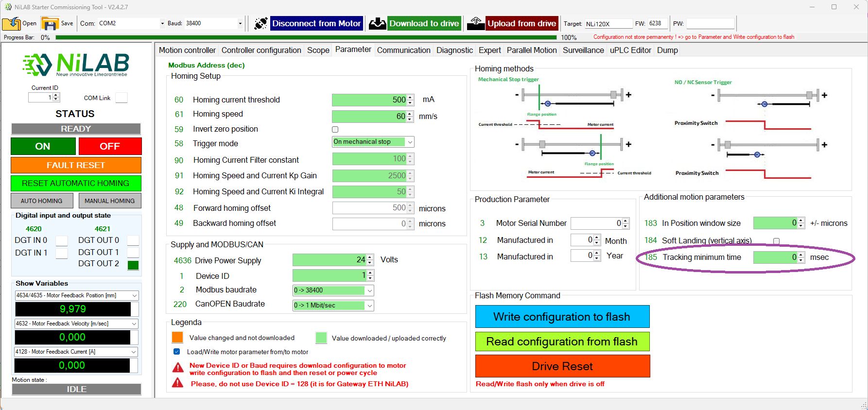Click the Download to drive arrow icon

pyautogui.click(x=377, y=23)
